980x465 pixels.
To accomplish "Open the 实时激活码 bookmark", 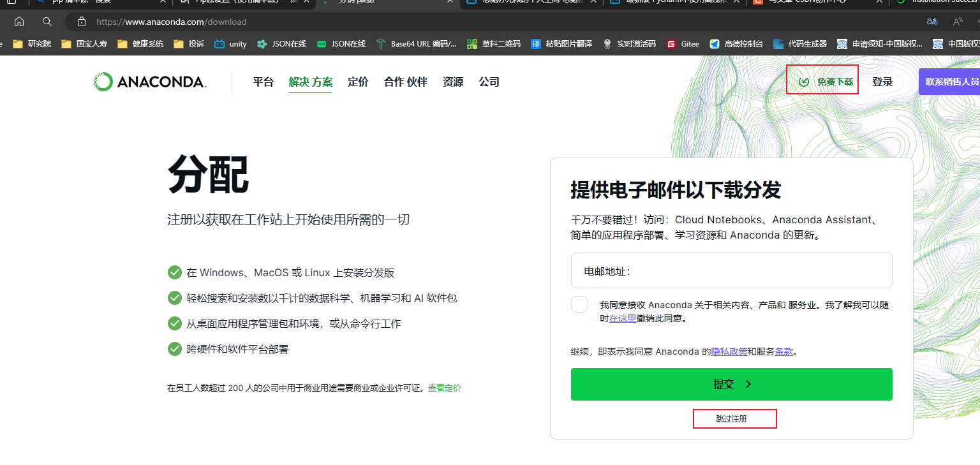I will 629,44.
